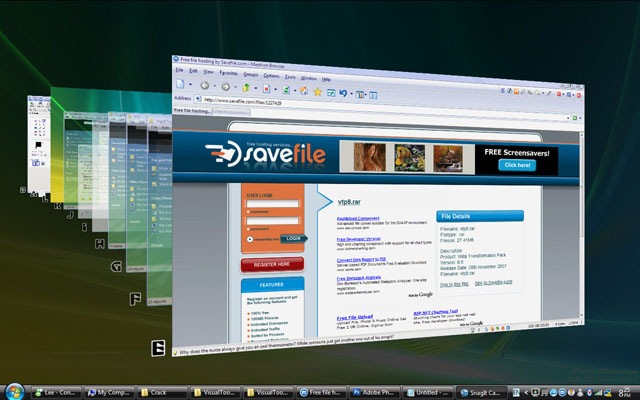Click the LOGIN button
The width and height of the screenshot is (640, 400).
(x=293, y=238)
